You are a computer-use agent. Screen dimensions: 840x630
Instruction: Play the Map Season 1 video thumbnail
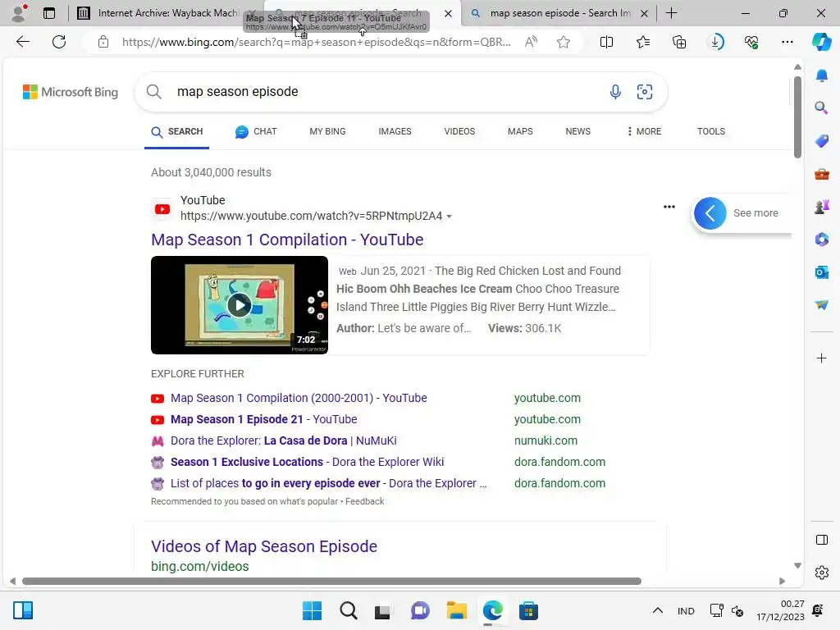(x=240, y=305)
